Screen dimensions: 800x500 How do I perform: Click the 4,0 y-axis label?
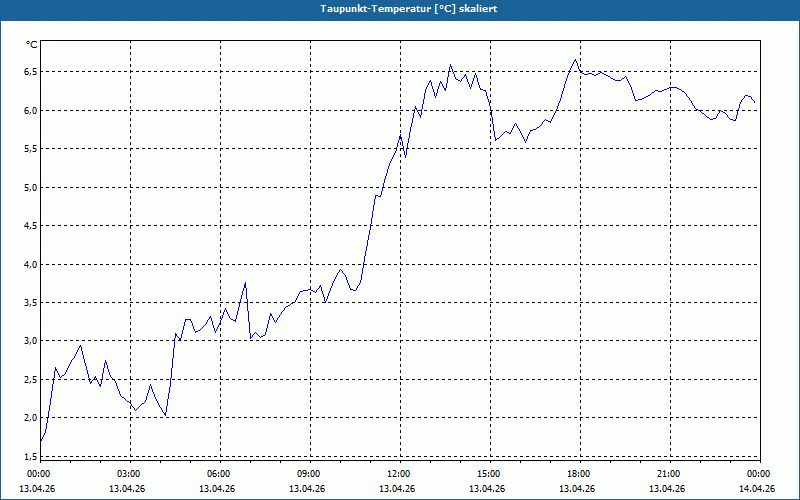tap(31, 265)
